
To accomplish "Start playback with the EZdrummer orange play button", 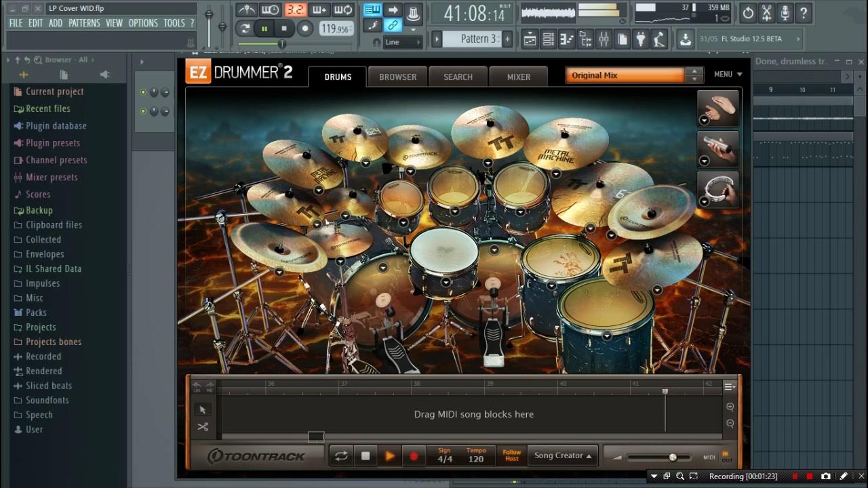I will click(390, 456).
